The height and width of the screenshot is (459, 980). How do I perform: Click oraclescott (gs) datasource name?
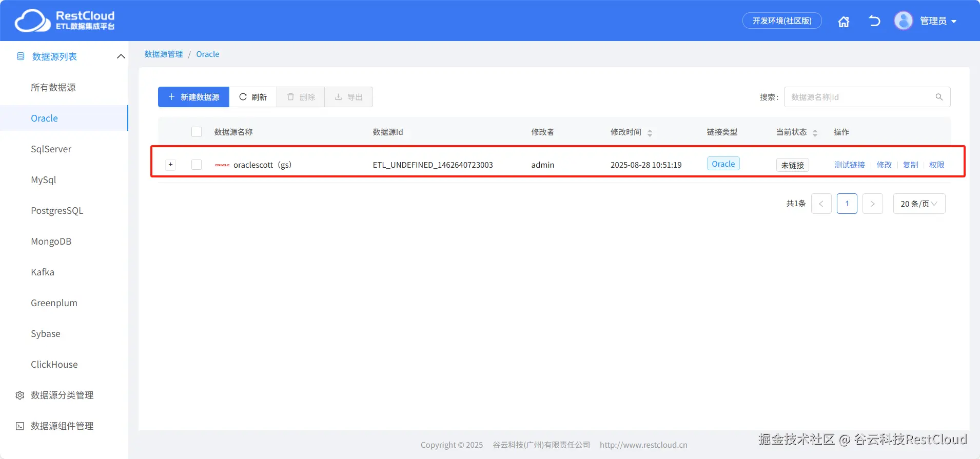(x=262, y=165)
